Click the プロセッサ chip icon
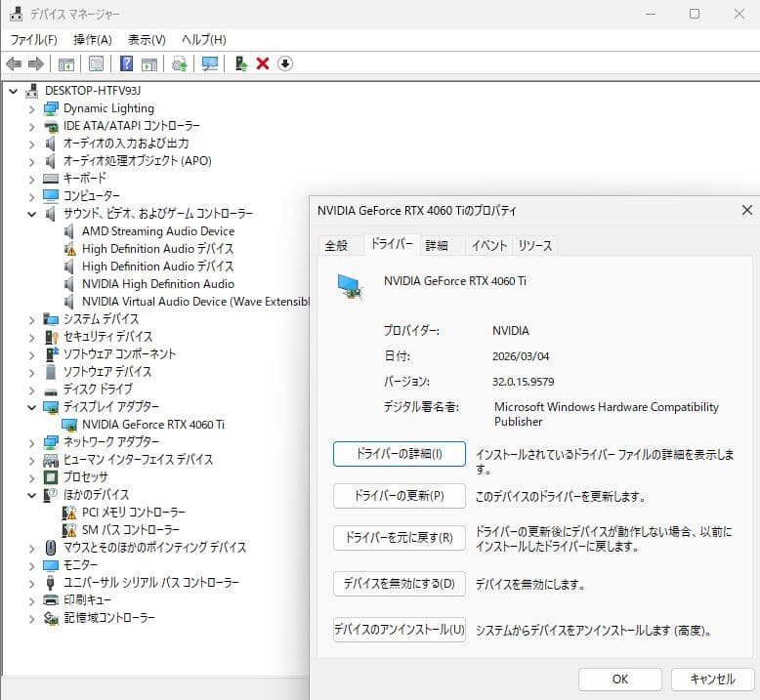This screenshot has width=760, height=700. pyautogui.click(x=51, y=477)
